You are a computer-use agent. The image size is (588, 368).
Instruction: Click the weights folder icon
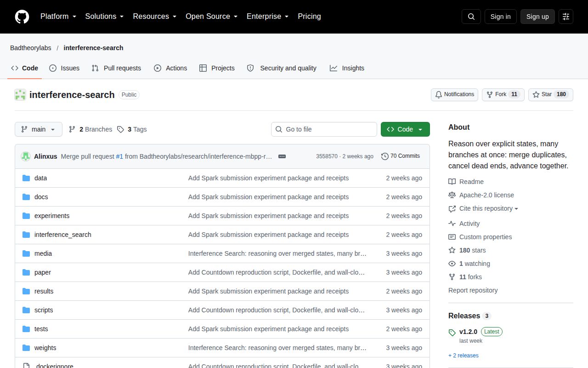click(x=26, y=348)
